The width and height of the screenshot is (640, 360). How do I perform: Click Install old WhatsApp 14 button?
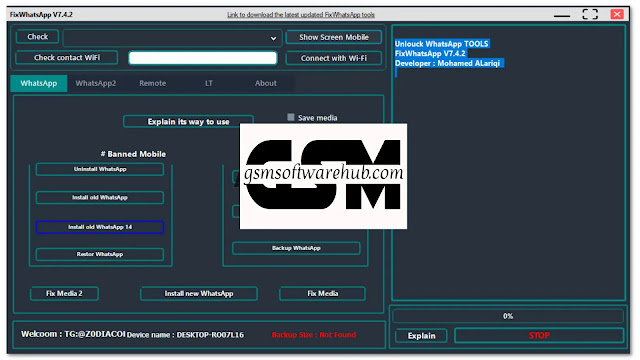click(100, 227)
